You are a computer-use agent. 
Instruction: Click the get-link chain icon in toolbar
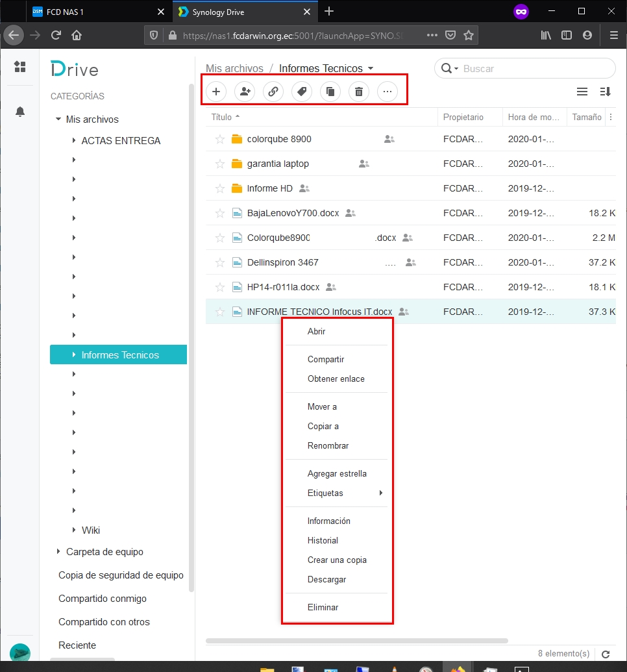point(273,92)
